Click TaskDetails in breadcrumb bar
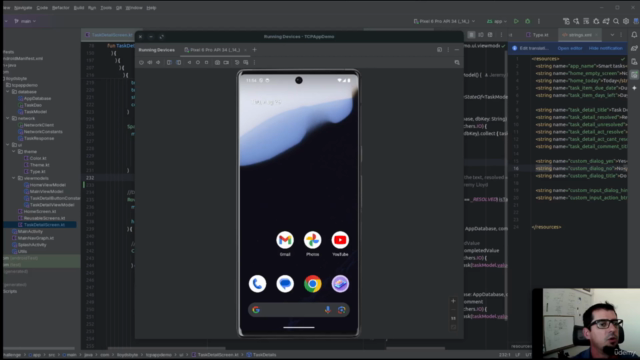The height and width of the screenshot is (360, 640). point(264,355)
